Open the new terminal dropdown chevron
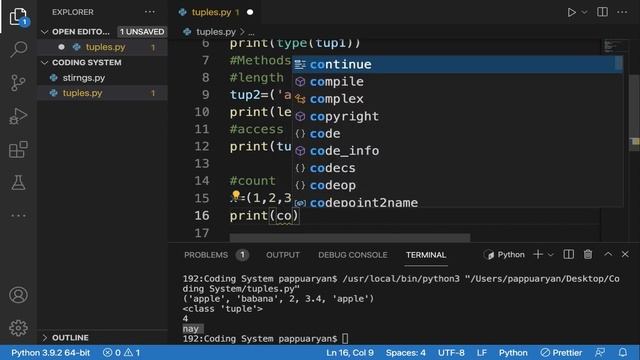The width and height of the screenshot is (640, 360). 550,255
